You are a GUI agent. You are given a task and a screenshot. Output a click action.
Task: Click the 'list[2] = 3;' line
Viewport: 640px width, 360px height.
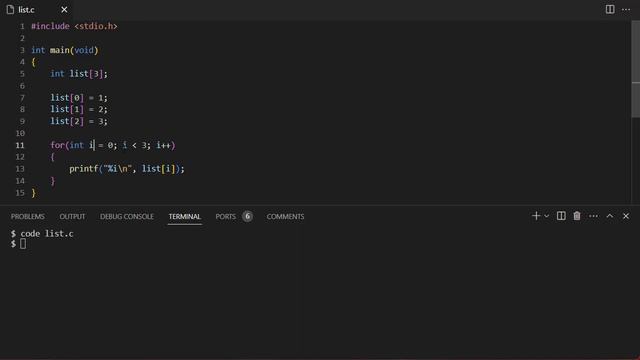[79, 121]
